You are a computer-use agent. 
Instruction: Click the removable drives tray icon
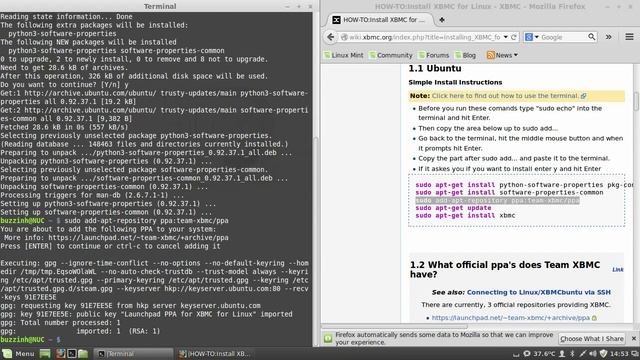pos(516,354)
